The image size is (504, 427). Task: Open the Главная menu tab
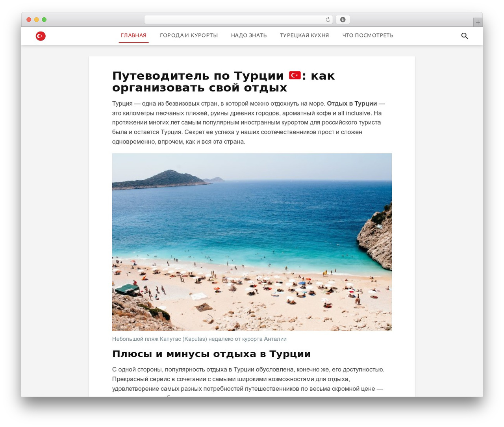pyautogui.click(x=133, y=35)
